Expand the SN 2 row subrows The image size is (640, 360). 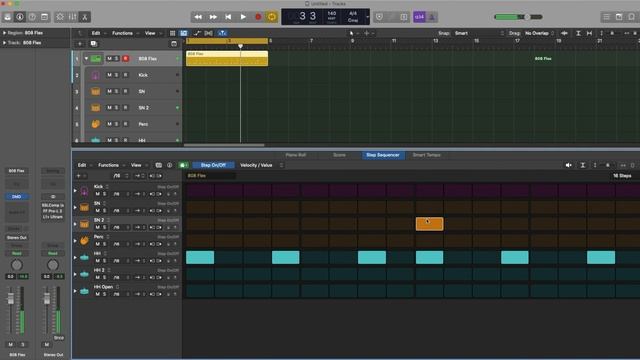pos(75,224)
